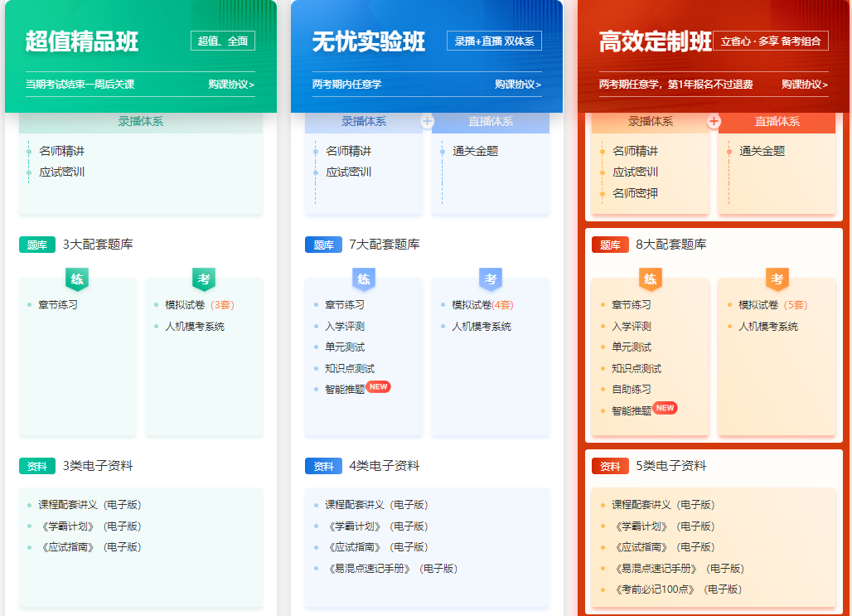Click the green 考 badge in 超值精品班

click(204, 279)
